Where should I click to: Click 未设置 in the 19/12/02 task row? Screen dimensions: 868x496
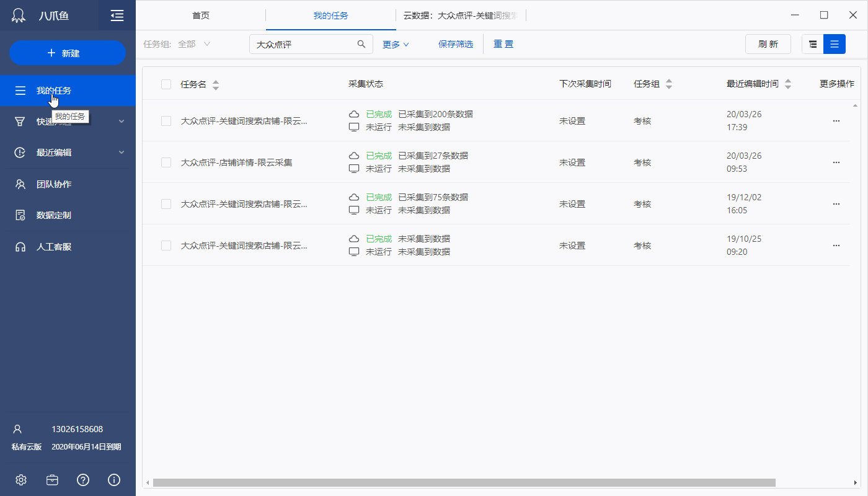pos(572,204)
